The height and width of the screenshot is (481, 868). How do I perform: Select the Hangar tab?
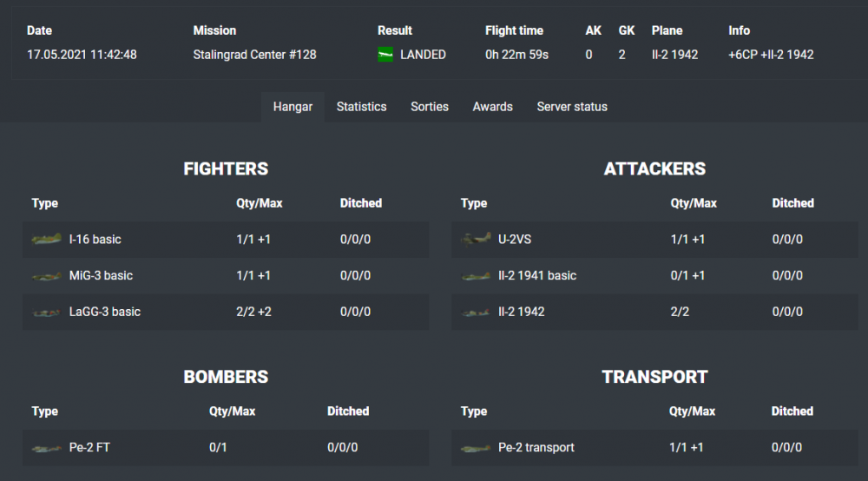tap(293, 107)
